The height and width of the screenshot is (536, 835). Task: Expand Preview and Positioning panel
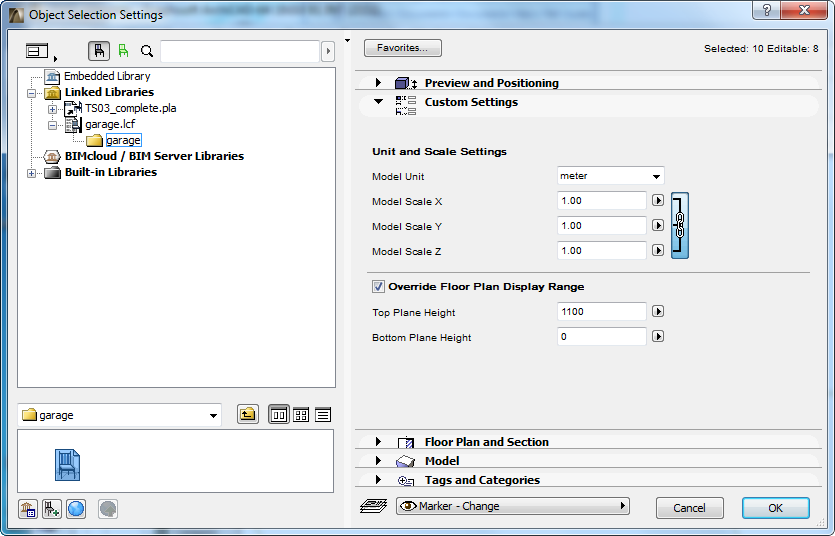click(x=378, y=83)
